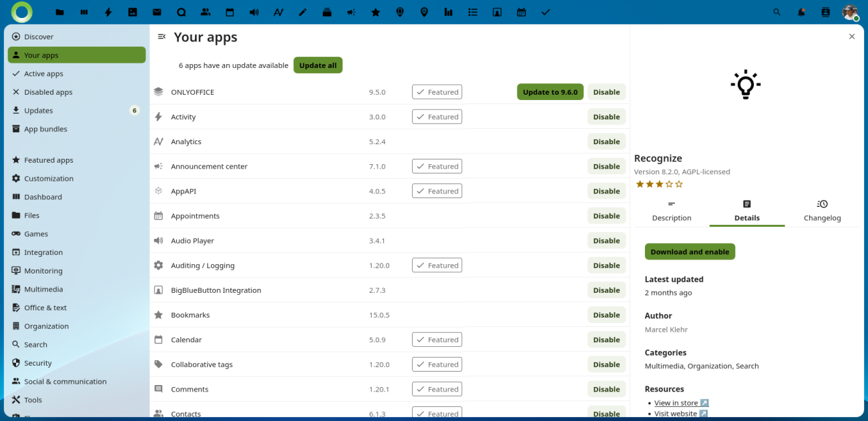The image size is (868, 421).
Task: Open the Files app from the top bar
Action: tap(60, 12)
